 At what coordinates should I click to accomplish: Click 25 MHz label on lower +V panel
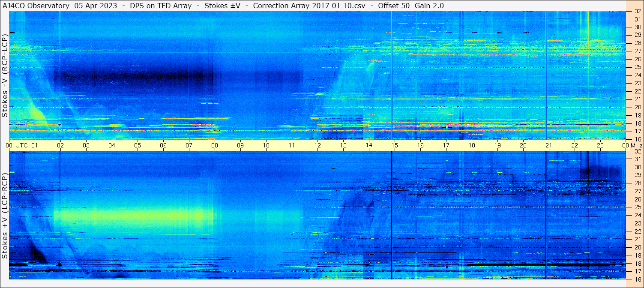coord(638,207)
